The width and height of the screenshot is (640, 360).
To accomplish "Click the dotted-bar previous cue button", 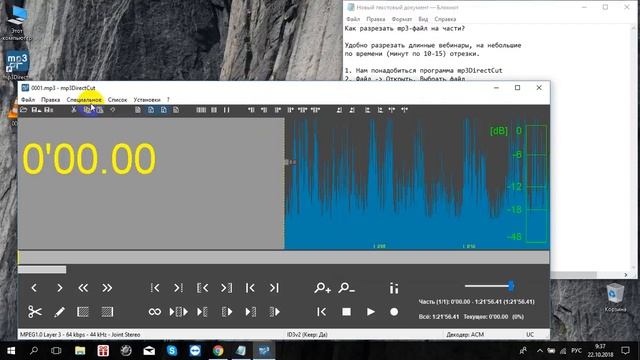I will (155, 288).
